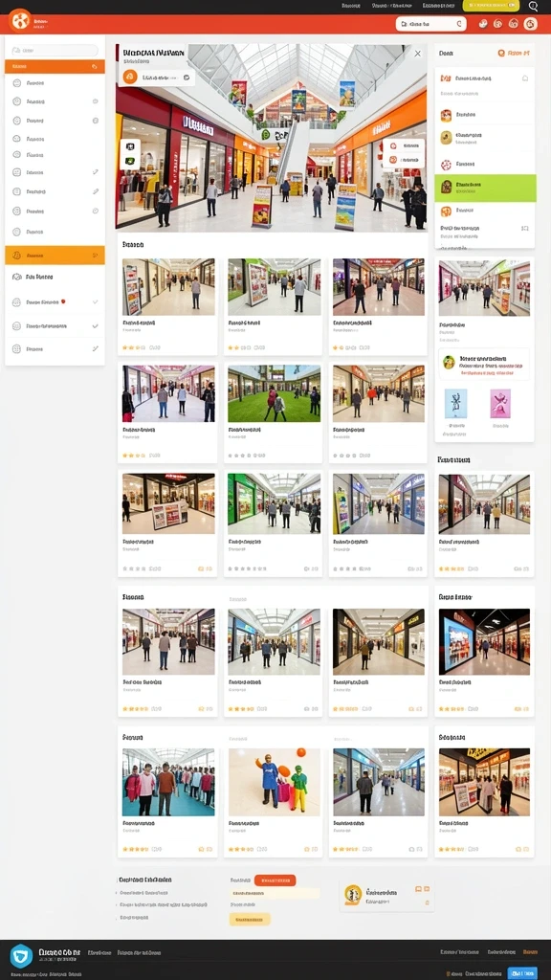The image size is (551, 980).
Task: Click the first text menu item in top black bar
Action: (x=351, y=6)
